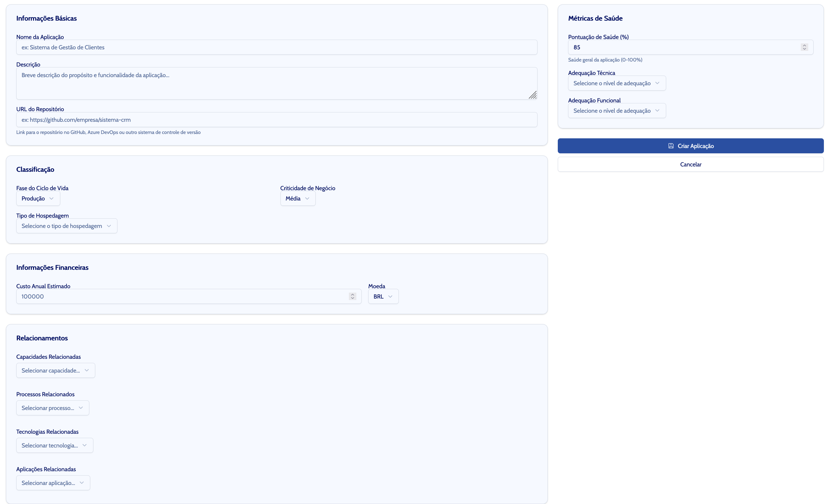The height and width of the screenshot is (504, 827).
Task: Open the Selecionar capacidade dropdown
Action: click(55, 370)
